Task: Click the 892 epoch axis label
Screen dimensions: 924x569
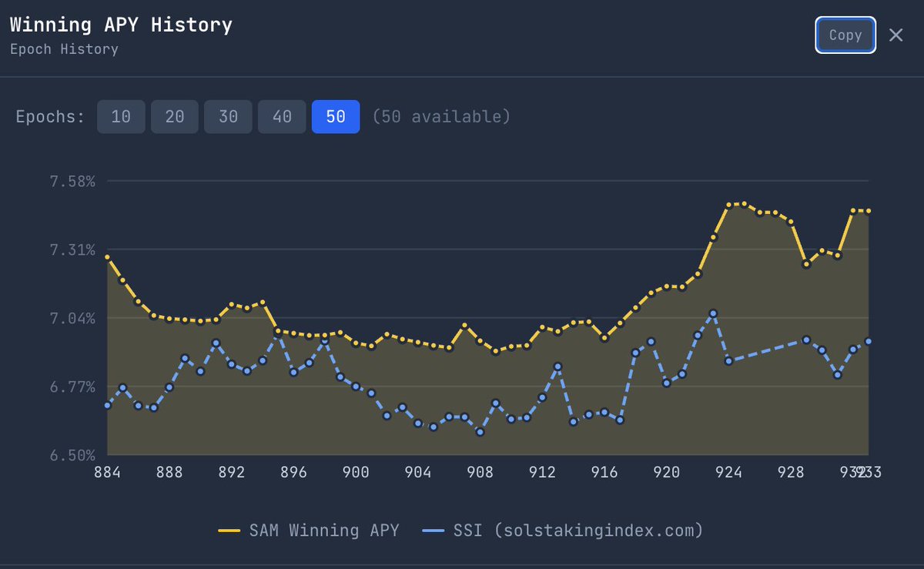Action: coord(232,473)
